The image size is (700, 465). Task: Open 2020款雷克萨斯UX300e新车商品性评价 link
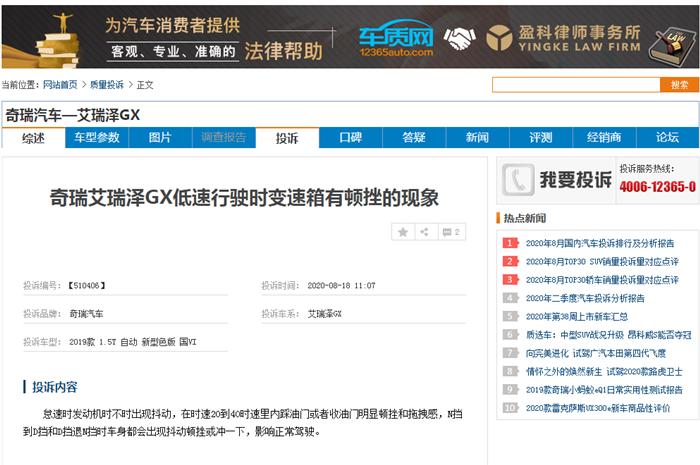pos(598,408)
